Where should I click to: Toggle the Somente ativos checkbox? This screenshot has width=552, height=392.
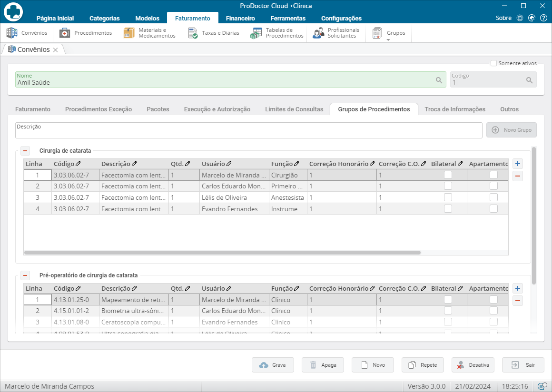(493, 63)
